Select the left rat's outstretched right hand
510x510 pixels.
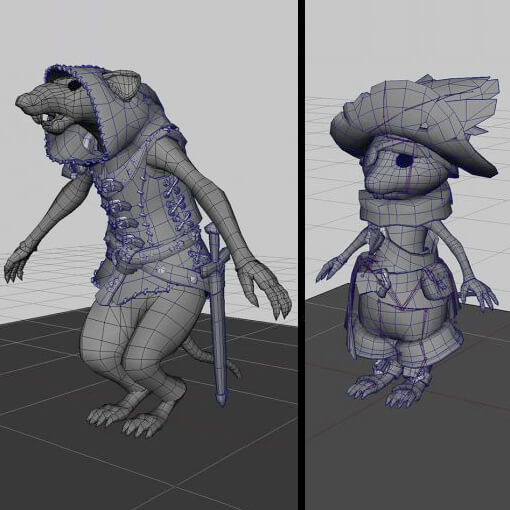[x=14, y=268]
